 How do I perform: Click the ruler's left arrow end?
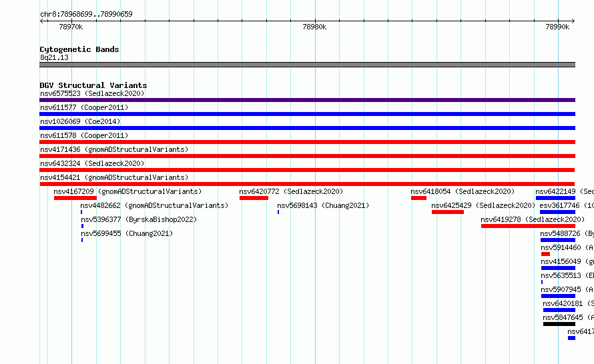[x=41, y=21]
